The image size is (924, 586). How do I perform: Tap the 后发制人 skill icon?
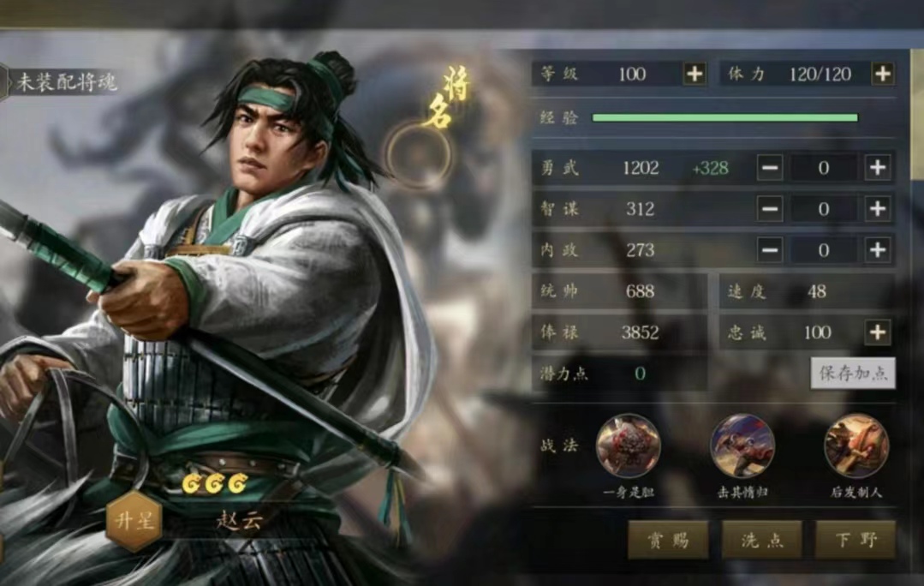(x=856, y=446)
